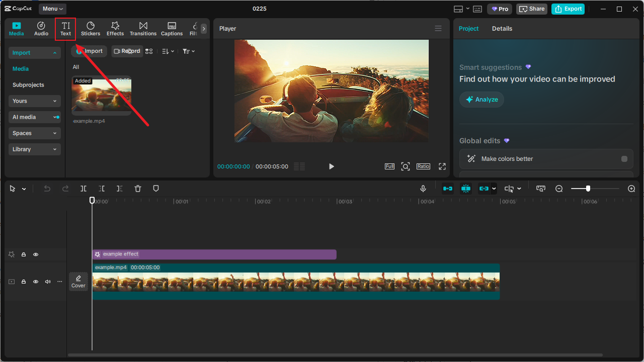
Task: Open the Transitions panel
Action: pos(143,28)
